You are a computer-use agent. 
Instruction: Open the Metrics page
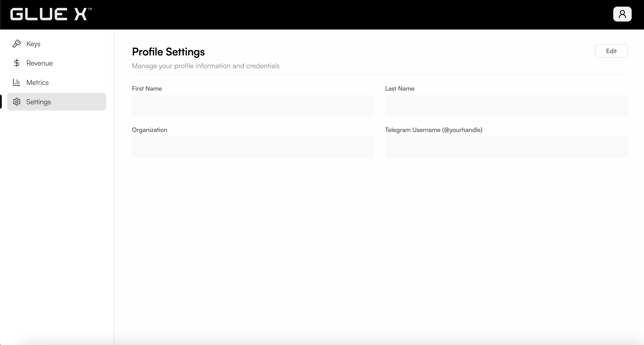[37, 82]
